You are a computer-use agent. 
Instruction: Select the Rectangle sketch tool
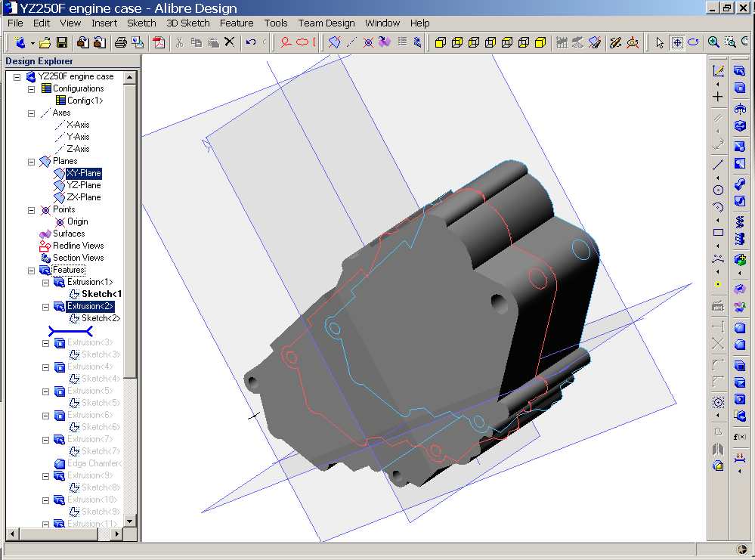[x=718, y=233]
